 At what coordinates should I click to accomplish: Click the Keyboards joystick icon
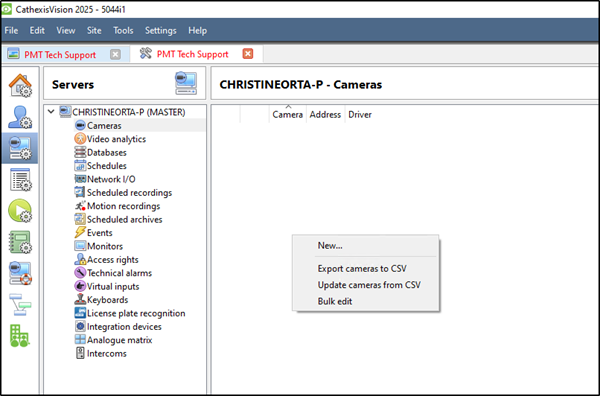[x=80, y=300]
